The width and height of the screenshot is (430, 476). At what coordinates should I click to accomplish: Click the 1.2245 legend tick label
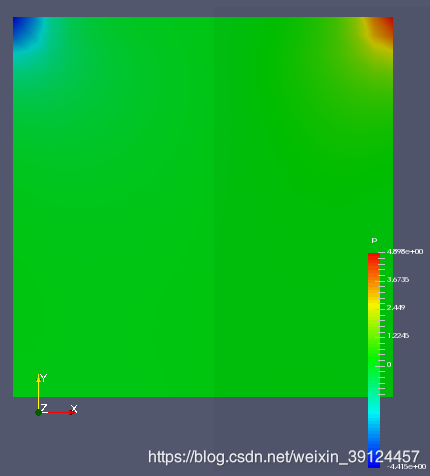398,335
